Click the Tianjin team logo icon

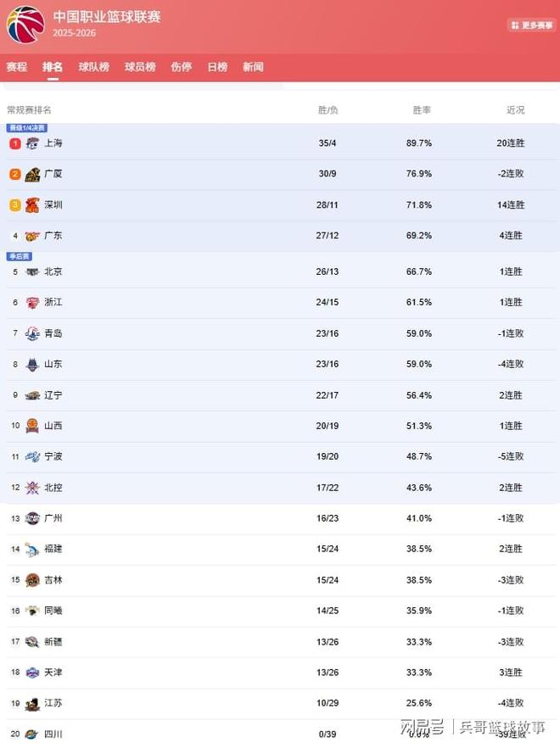click(32, 673)
